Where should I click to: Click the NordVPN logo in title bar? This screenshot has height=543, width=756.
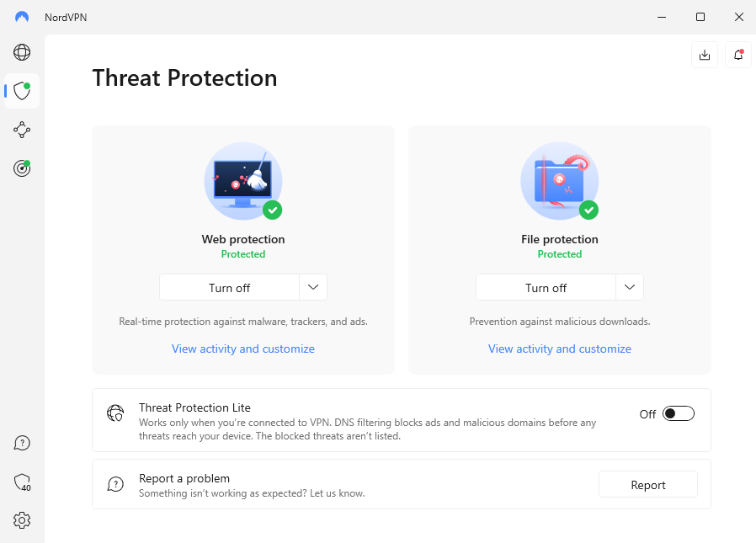(x=20, y=17)
